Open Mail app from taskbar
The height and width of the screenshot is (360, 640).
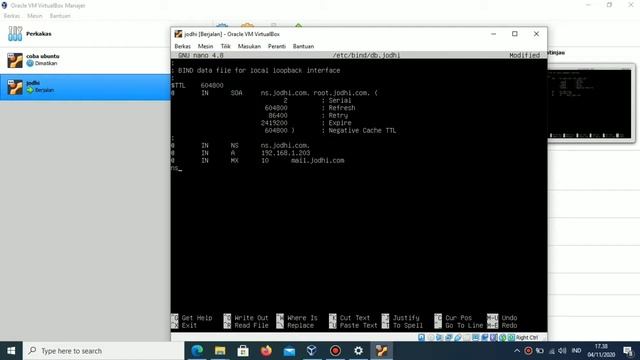click(289, 351)
